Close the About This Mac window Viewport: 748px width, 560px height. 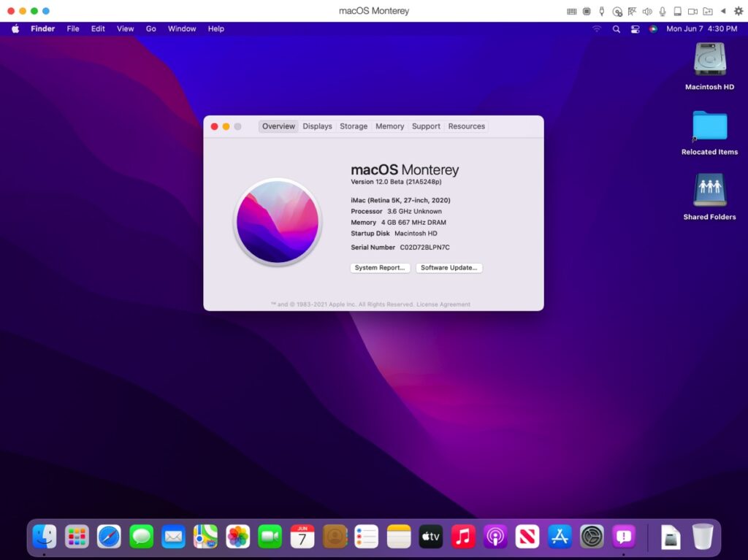click(x=215, y=126)
